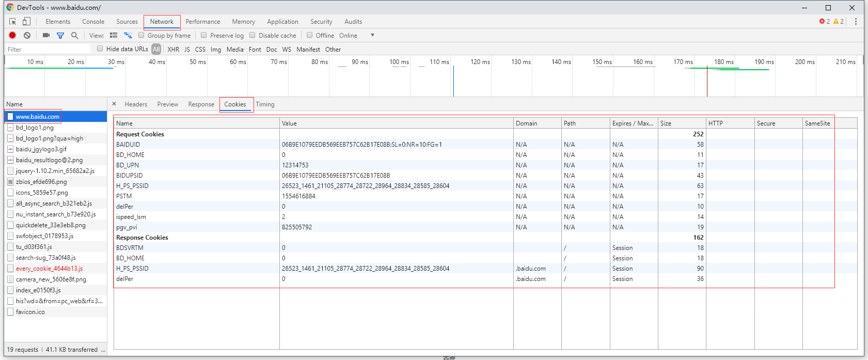Clear the network log
The height and width of the screenshot is (360, 868).
27,35
